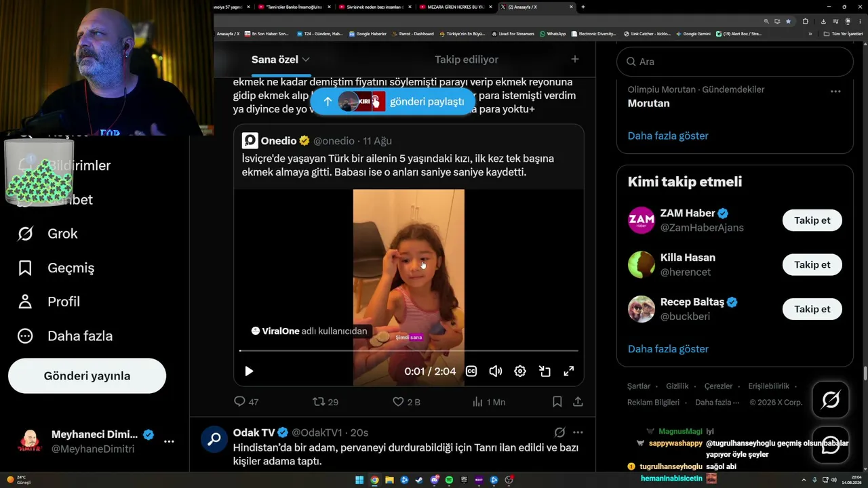Show hidden system tray icons
Viewport: 868px width, 488px height.
click(803, 480)
